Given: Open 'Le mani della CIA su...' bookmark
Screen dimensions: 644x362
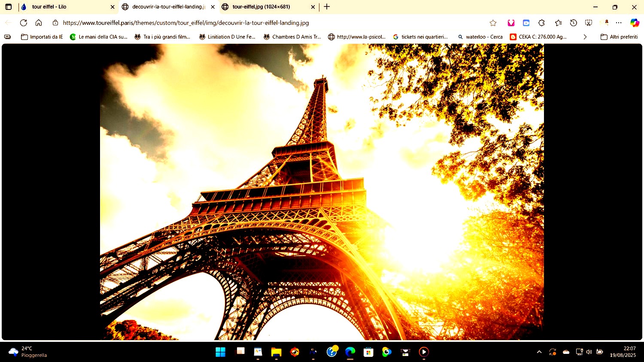Looking at the screenshot, I should [99, 37].
